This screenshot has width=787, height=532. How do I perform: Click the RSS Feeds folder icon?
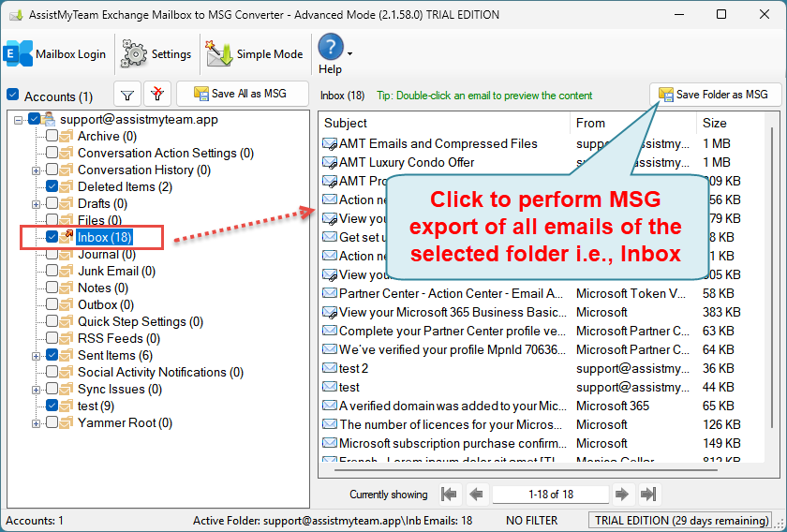[67, 338]
